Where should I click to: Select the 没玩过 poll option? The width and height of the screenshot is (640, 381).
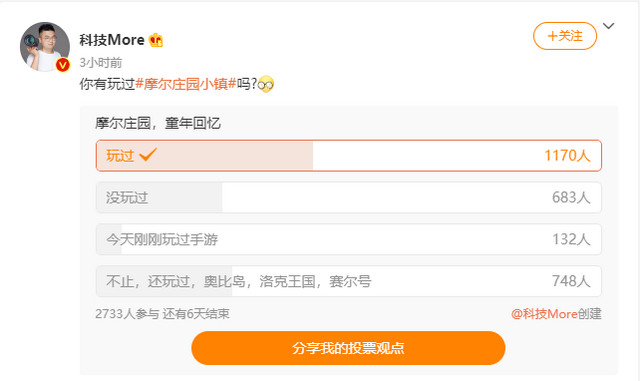pos(349,197)
